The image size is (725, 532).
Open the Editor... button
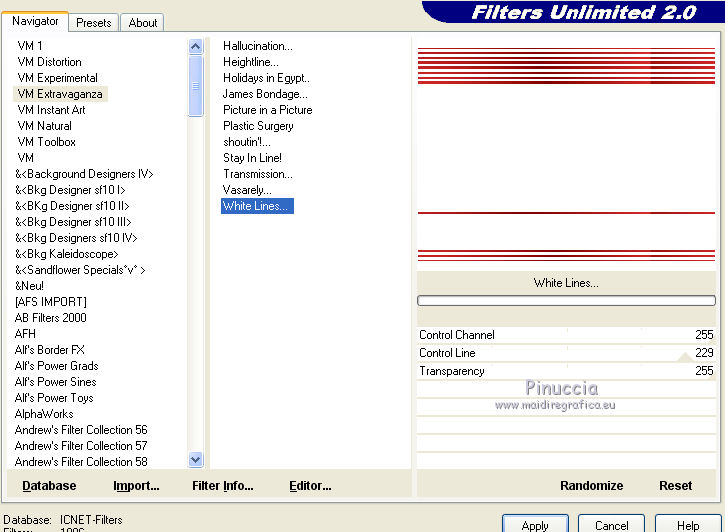click(310, 485)
